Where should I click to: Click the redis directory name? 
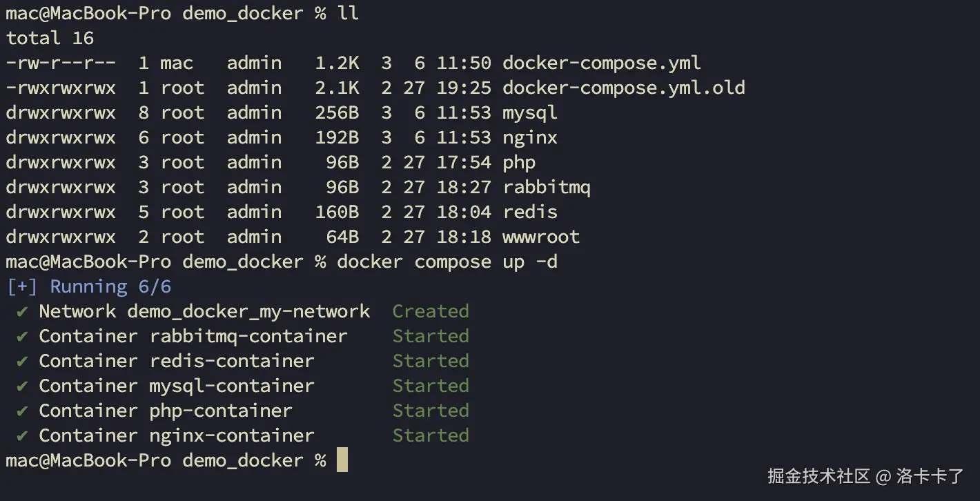530,213
